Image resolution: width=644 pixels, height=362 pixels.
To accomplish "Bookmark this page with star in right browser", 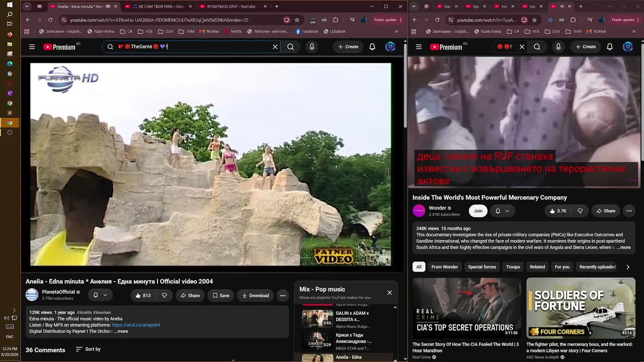I will tap(534, 20).
